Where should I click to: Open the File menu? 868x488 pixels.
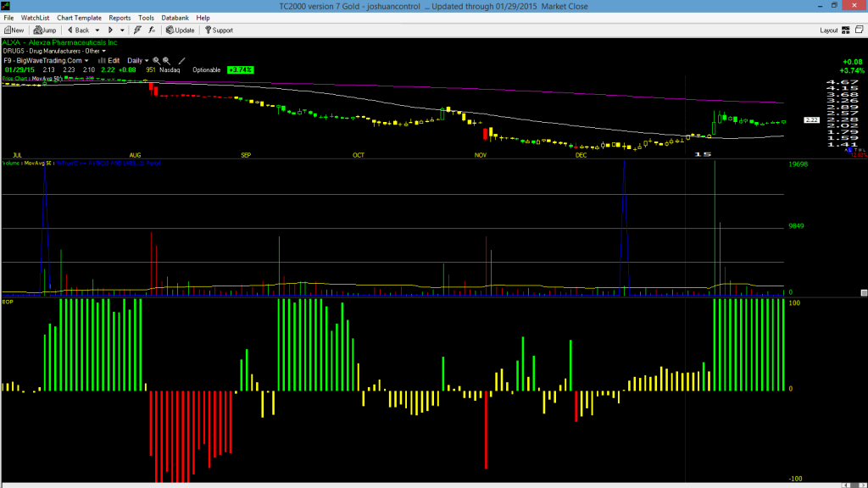point(8,18)
